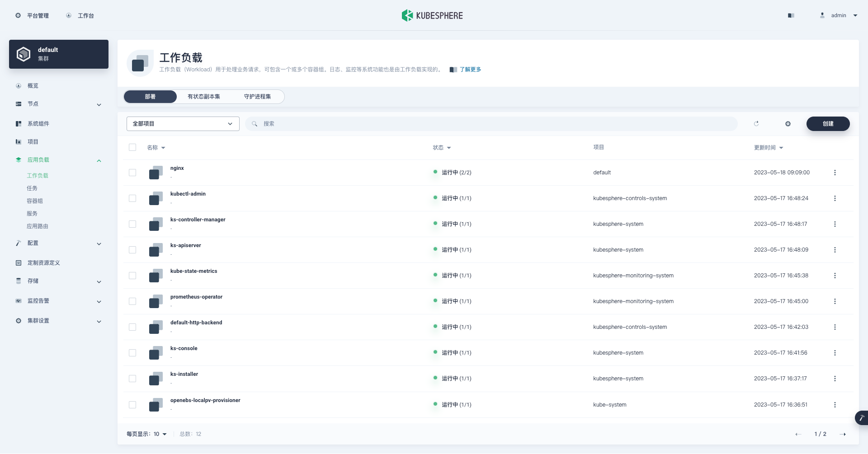Open platform management gear icon
Screen dimensions: 868x454
click(18, 15)
